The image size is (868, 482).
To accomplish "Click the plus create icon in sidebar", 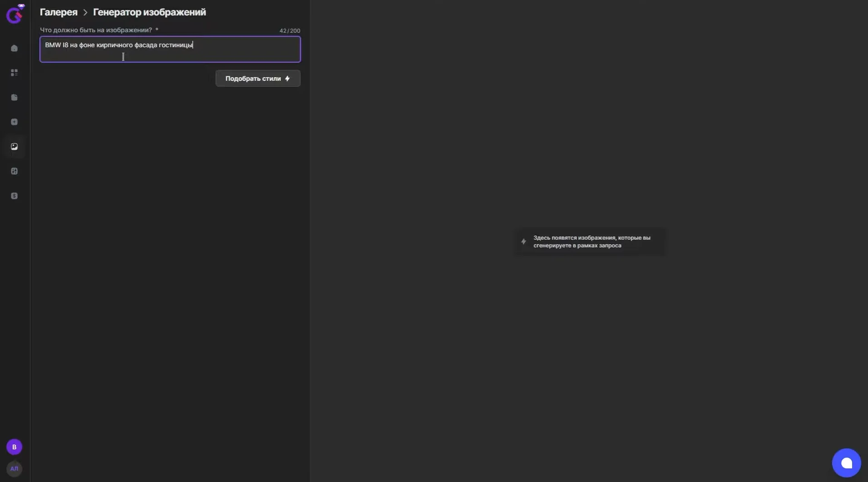I will (x=14, y=122).
